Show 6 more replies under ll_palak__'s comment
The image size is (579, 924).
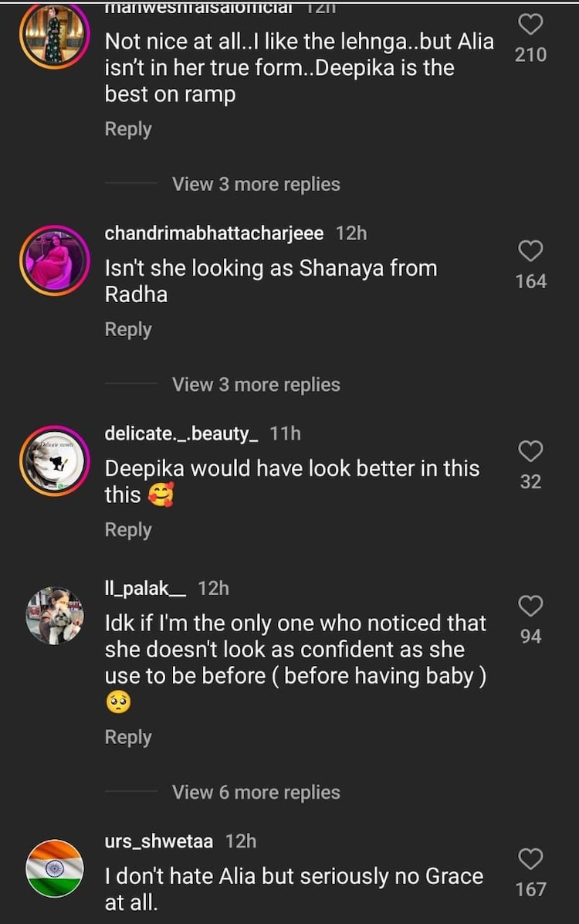click(x=256, y=792)
